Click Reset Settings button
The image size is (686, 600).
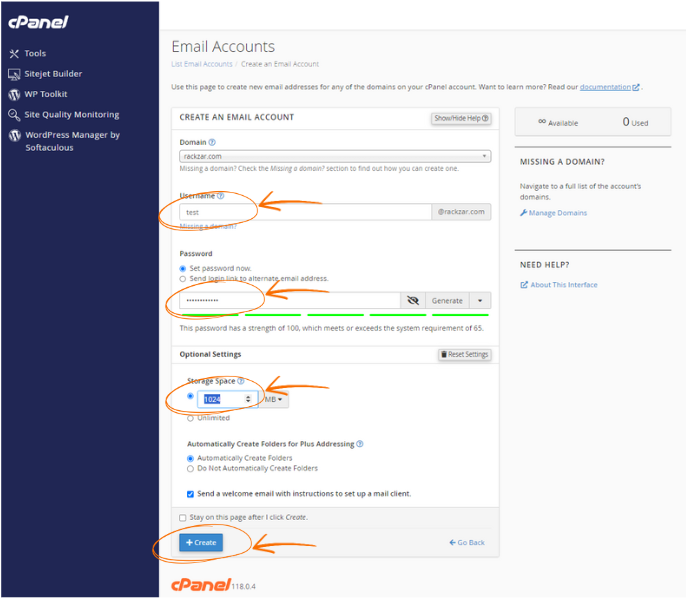pyautogui.click(x=465, y=354)
